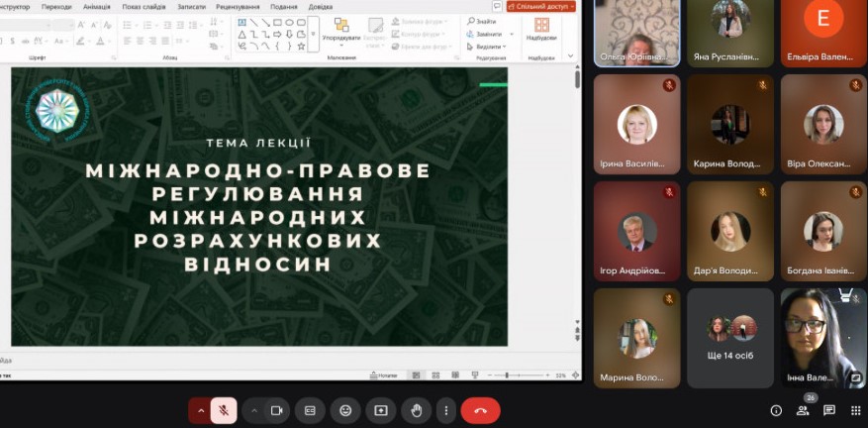Raise your hand in the meeting

click(417, 410)
